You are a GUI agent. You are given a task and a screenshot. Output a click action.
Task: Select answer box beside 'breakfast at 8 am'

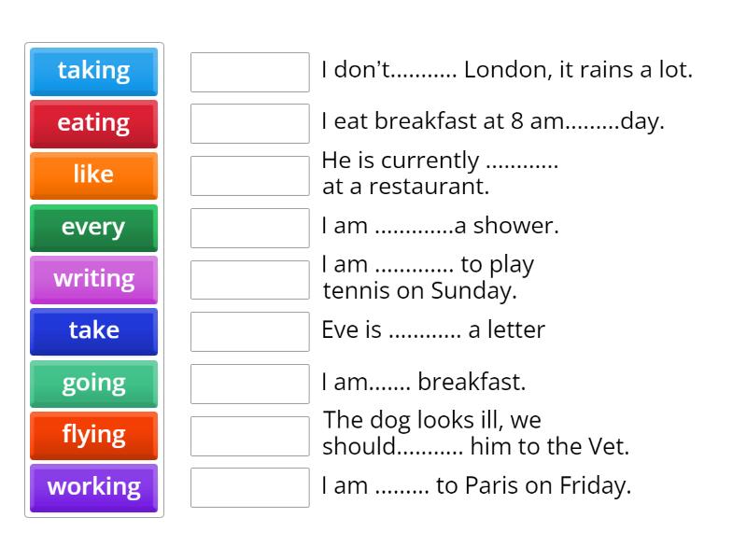tap(249, 123)
